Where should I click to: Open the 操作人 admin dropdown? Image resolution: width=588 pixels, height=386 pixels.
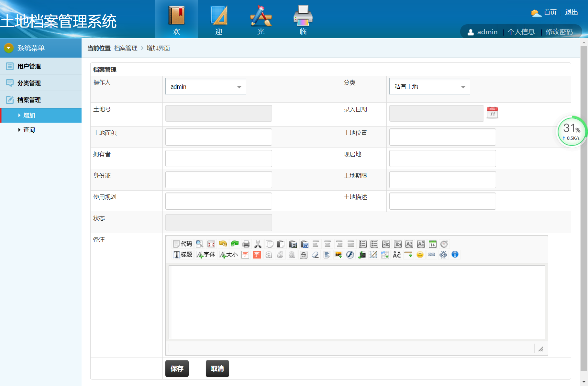point(205,86)
